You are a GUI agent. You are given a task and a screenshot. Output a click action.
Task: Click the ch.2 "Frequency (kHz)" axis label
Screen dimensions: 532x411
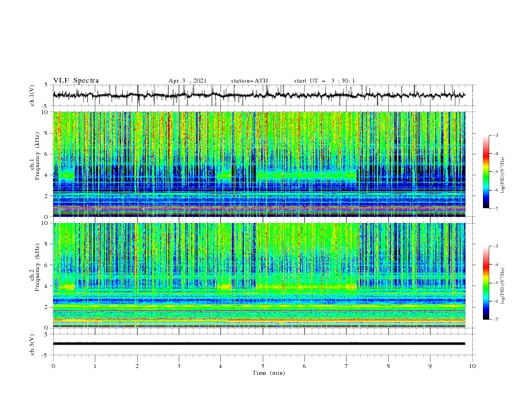point(38,267)
